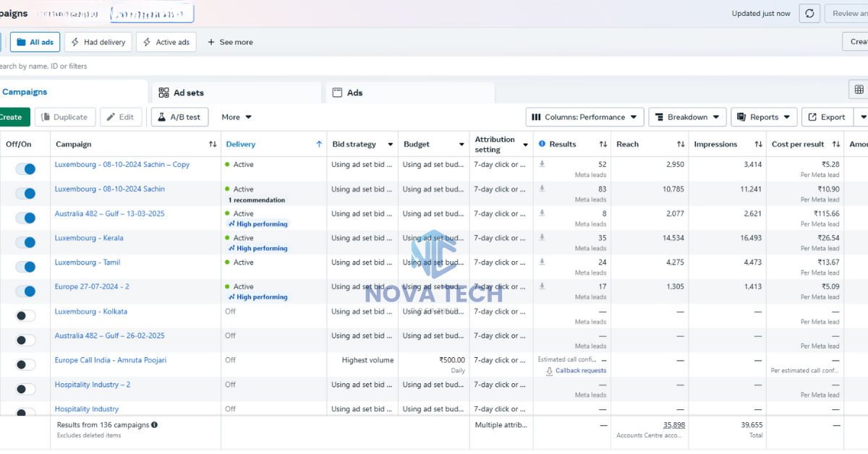Turn on Australia 482 – Gulf – 26-02-2025 campaign

pyautogui.click(x=25, y=340)
